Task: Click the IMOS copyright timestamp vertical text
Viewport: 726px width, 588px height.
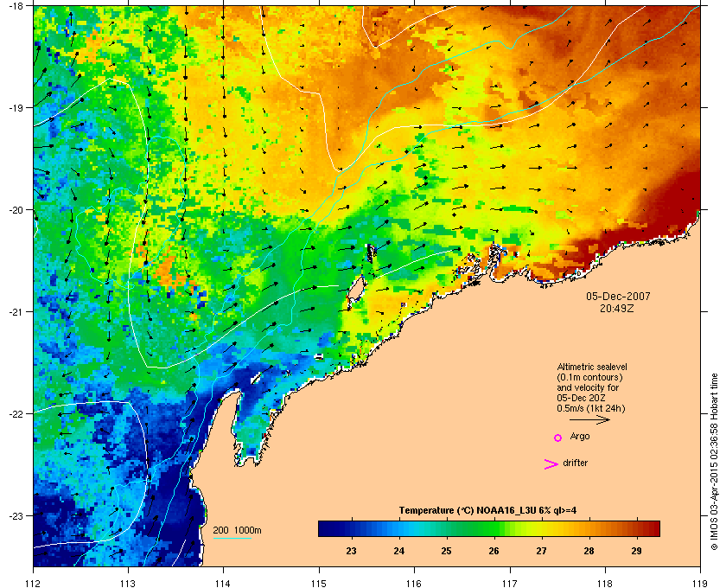Action: click(x=715, y=463)
